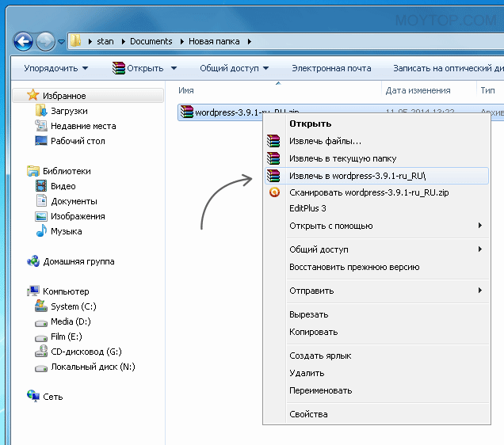Click the Домашняя группа icon in sidebar
This screenshot has height=445, width=504.
[x=33, y=261]
